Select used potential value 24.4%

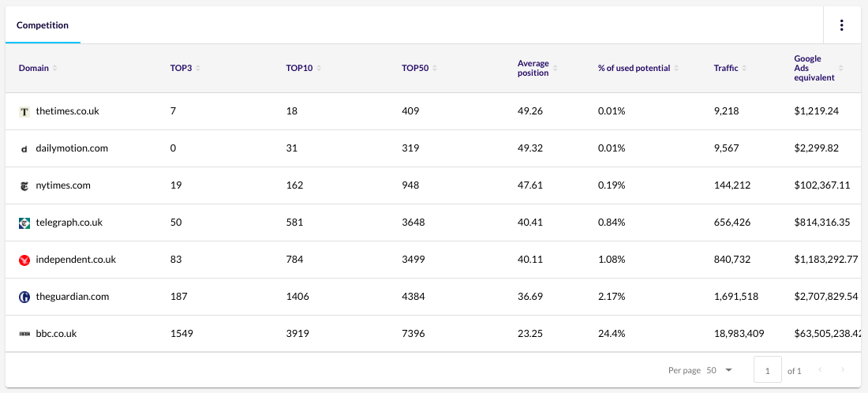[x=611, y=334]
